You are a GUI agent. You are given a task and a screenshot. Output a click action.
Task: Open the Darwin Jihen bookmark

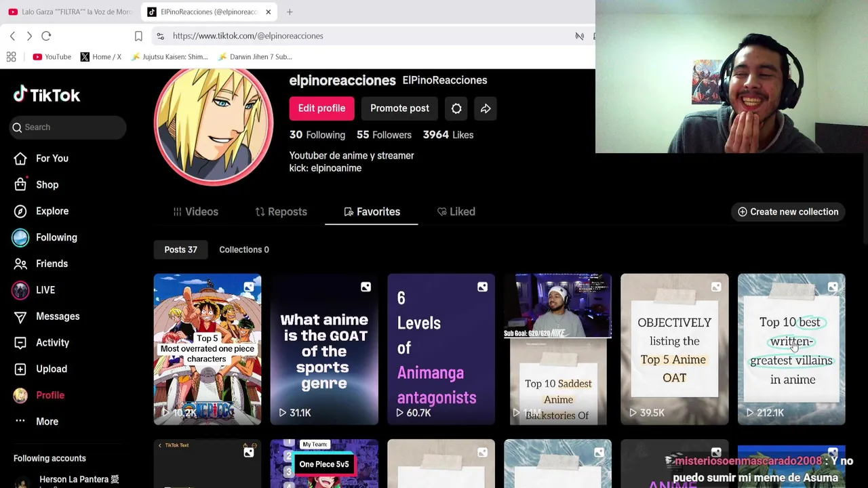(x=255, y=57)
